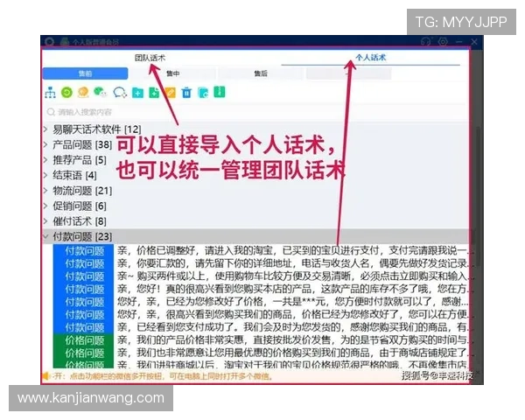Click green 价格问题 tag beside 我们也非常愿意

[84, 353]
